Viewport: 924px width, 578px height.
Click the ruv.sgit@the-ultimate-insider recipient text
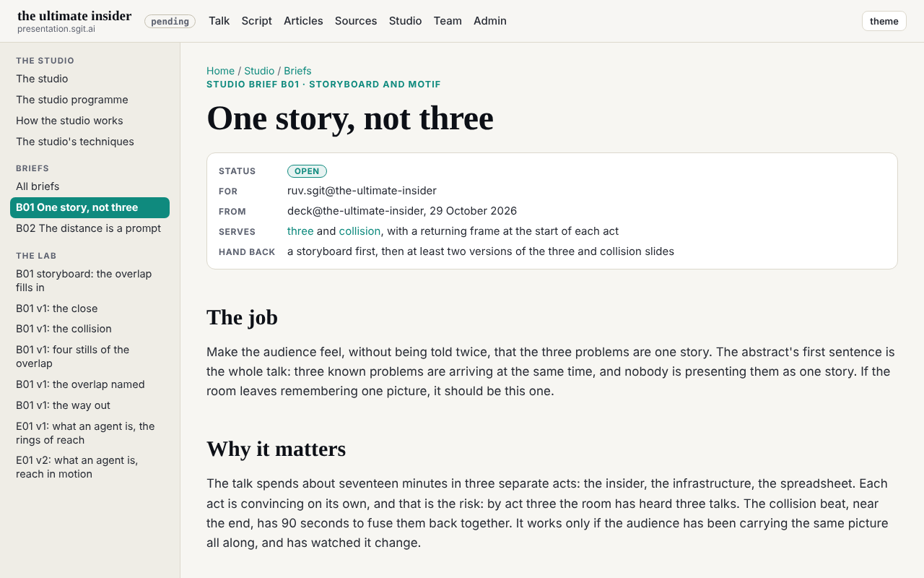362,191
